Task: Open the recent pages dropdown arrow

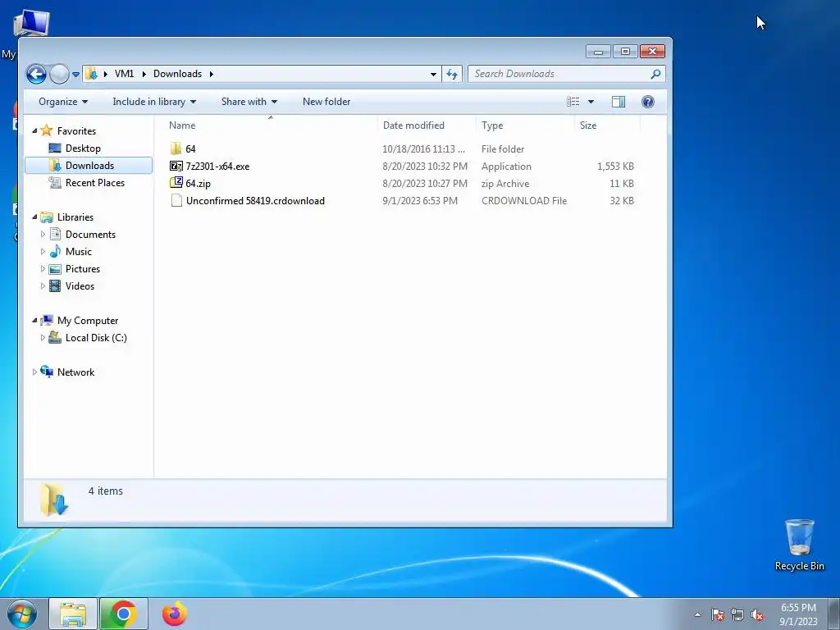Action: (76, 75)
